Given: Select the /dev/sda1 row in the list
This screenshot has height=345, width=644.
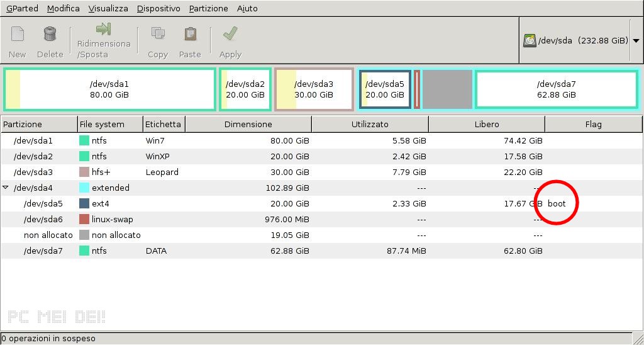Looking at the screenshot, I should [x=321, y=140].
